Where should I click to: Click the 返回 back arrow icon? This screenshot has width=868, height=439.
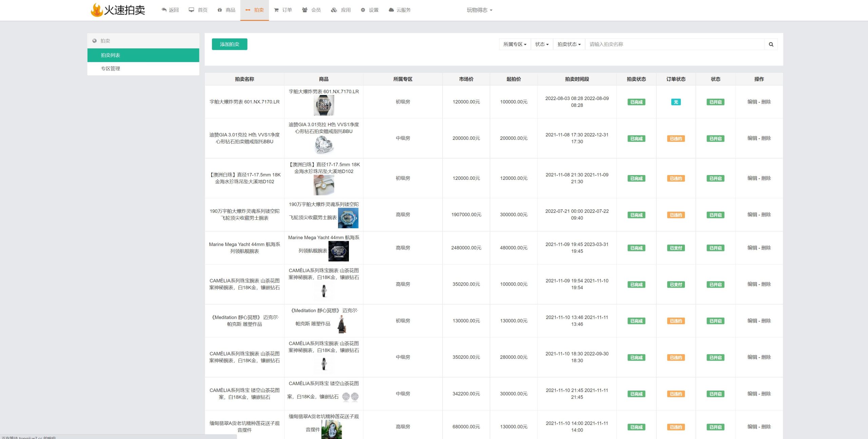coord(164,10)
